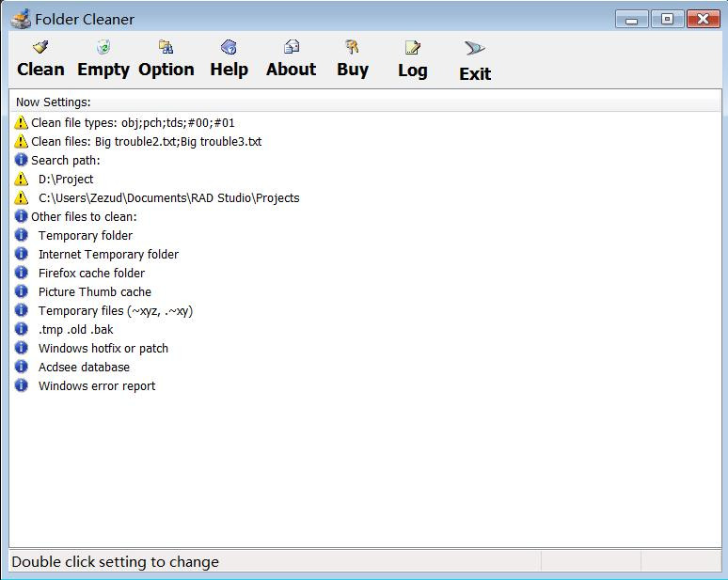
Task: Open the Option settings icon
Action: pos(166,46)
